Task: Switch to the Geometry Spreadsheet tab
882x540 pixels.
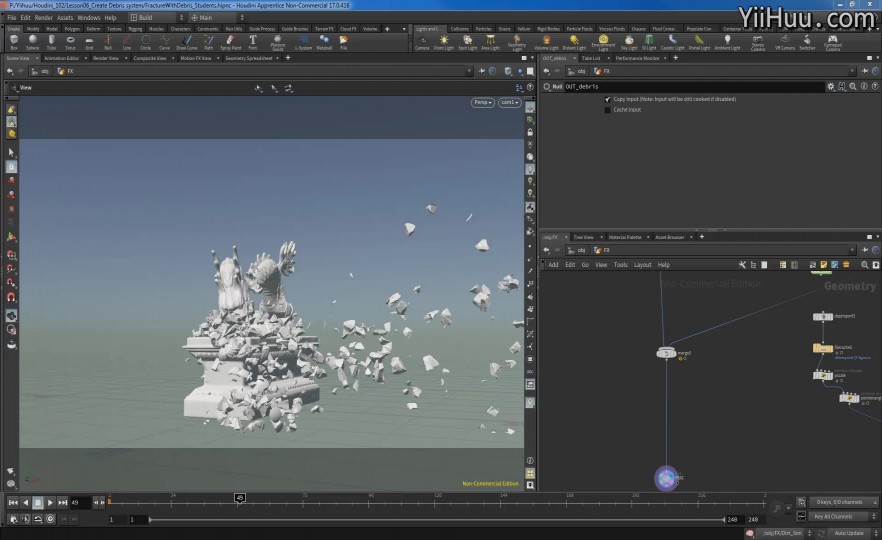Action: pos(249,58)
